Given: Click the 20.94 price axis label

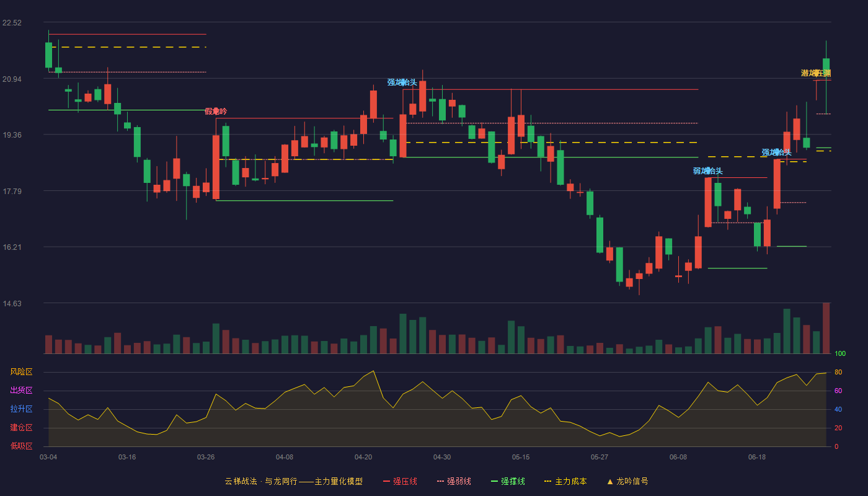Looking at the screenshot, I should [12, 79].
